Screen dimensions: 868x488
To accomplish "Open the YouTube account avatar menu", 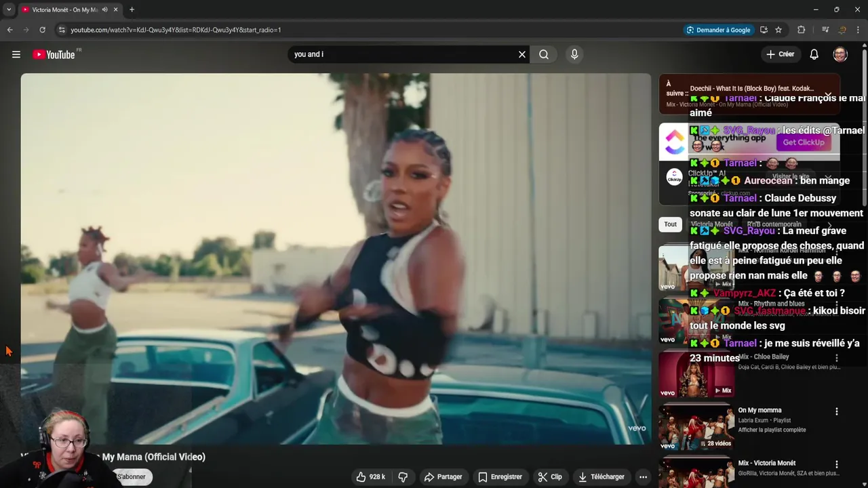I will click(x=840, y=54).
